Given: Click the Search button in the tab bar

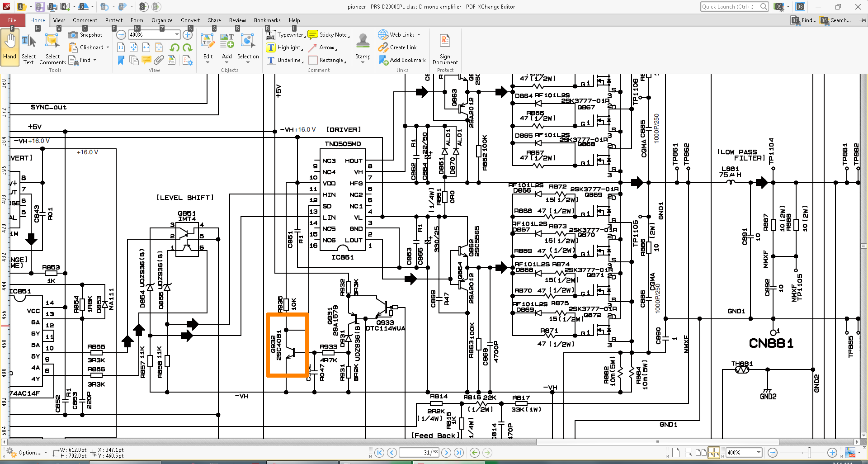Looking at the screenshot, I should click(x=836, y=20).
